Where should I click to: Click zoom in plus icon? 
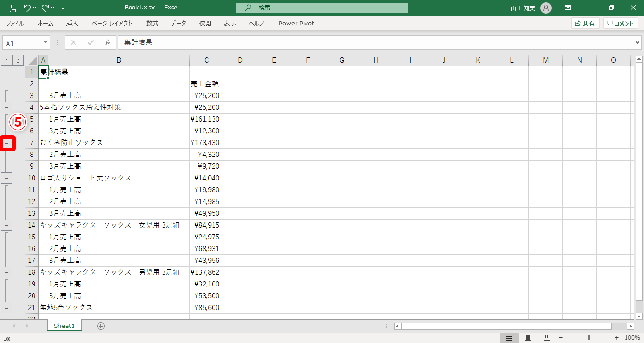coord(616,338)
